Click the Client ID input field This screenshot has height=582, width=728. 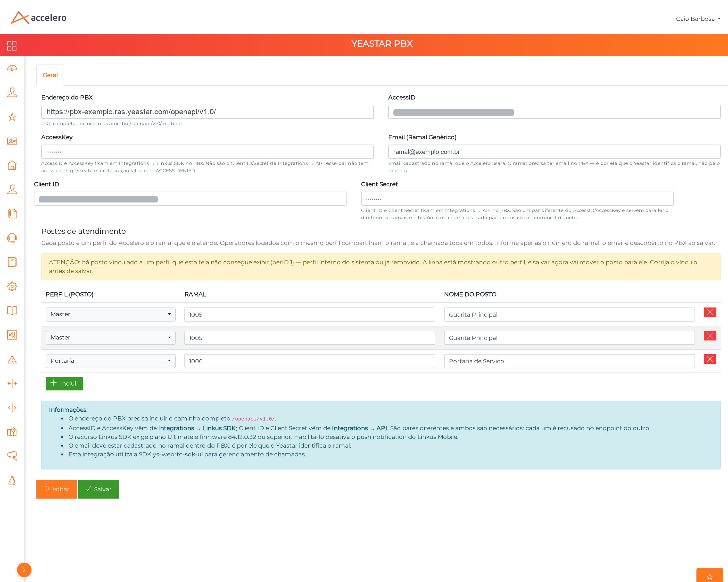point(190,199)
